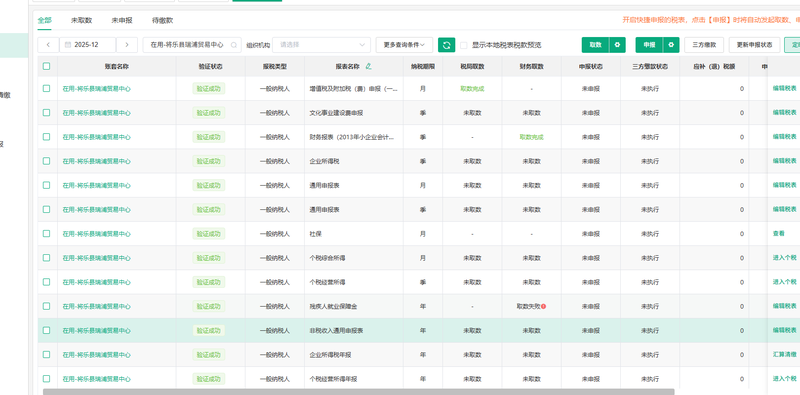The image size is (800, 395).
Task: Open gear settings next to 取数 button
Action: 617,45
